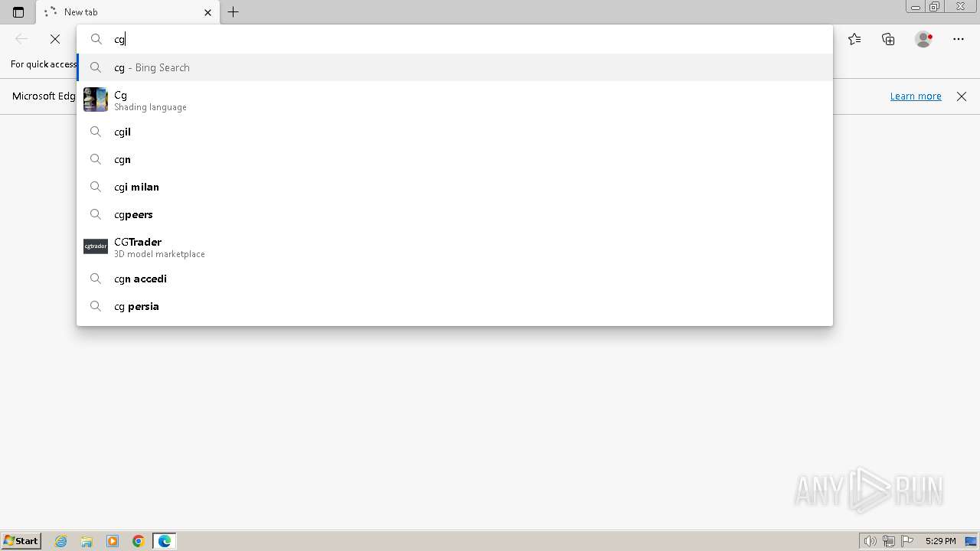Open the user profile avatar
The height and width of the screenshot is (551, 980).
point(923,39)
